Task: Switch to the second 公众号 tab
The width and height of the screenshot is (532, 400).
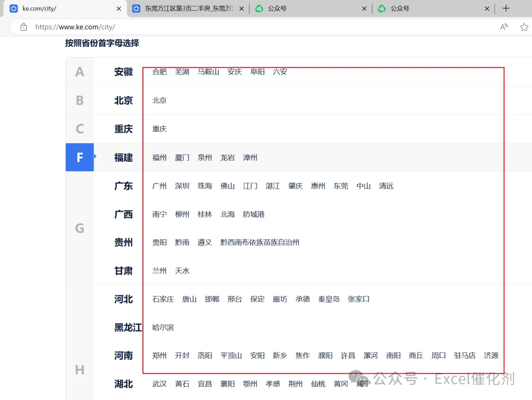Action: point(433,8)
